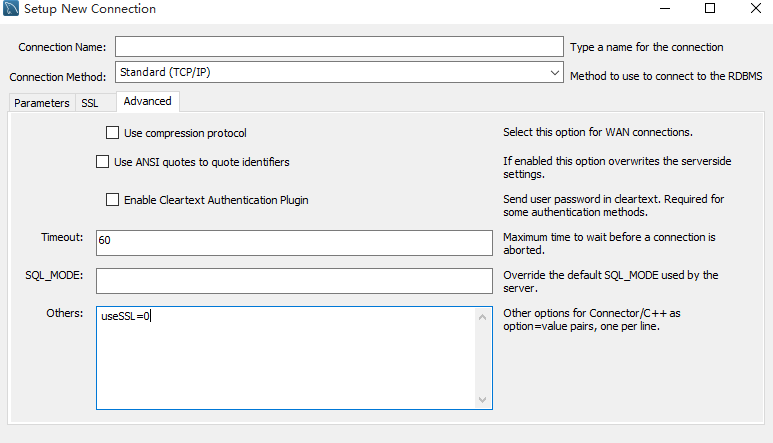Viewport: 773px width, 443px height.
Task: Click the 'Others:' field label
Action: (x=66, y=314)
